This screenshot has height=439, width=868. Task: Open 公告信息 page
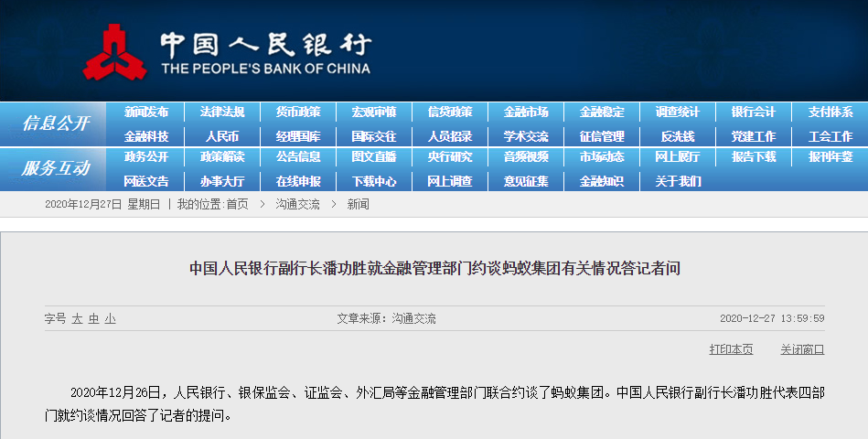point(298,156)
